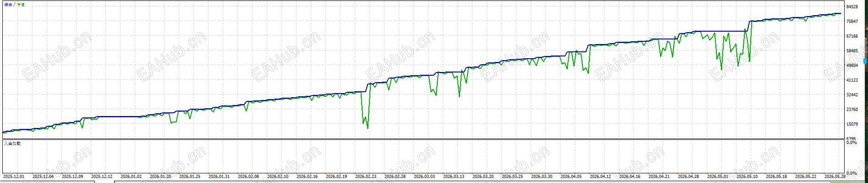Click the 2026.05.28 date label
868x183 pixels.
(835, 176)
